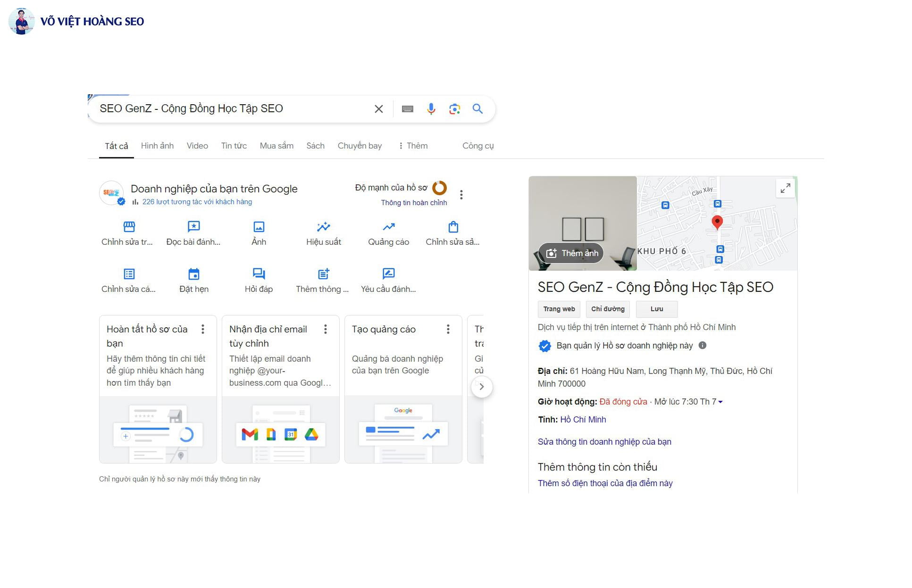Click the Quảng cáo advertising icon
Image resolution: width=912 pixels, height=588 pixels.
click(x=388, y=227)
